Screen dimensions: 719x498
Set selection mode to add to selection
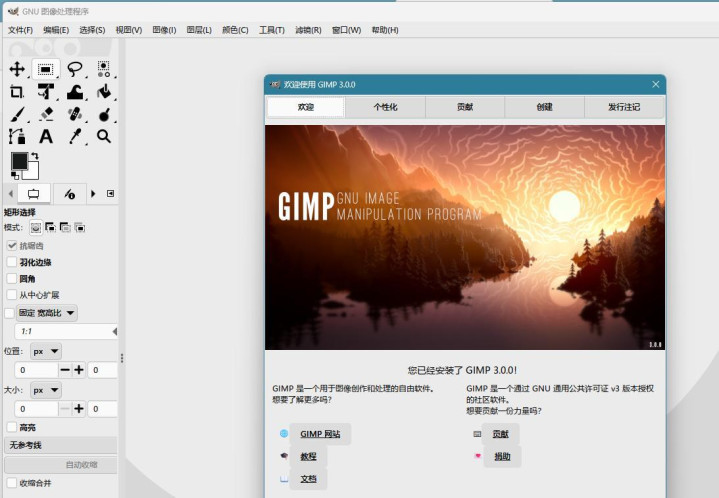pyautogui.click(x=50, y=227)
